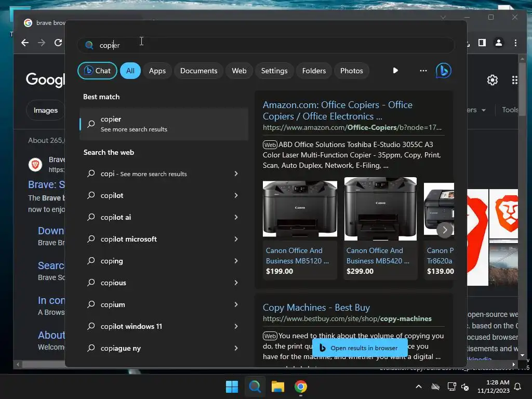Open Google quick settings gear in Chrome
The height and width of the screenshot is (399, 532).
(493, 80)
